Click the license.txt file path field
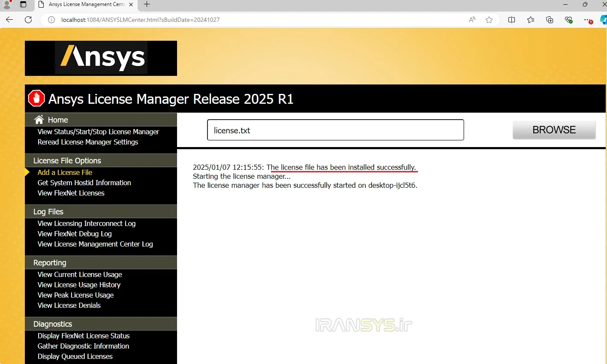This screenshot has height=364, width=607. coord(335,130)
